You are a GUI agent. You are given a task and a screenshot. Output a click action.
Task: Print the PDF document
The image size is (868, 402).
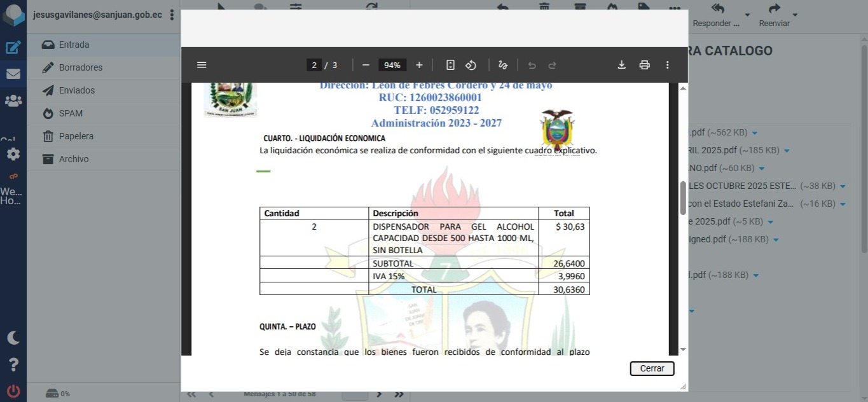[644, 65]
